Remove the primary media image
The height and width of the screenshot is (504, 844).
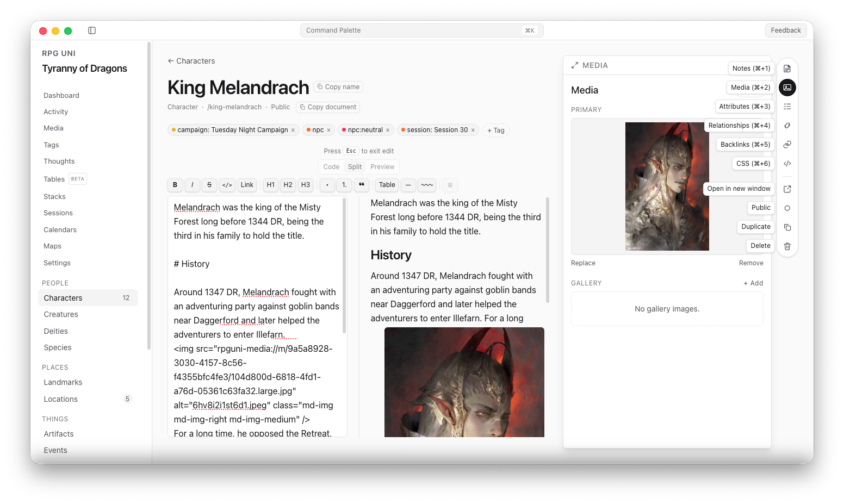click(751, 263)
